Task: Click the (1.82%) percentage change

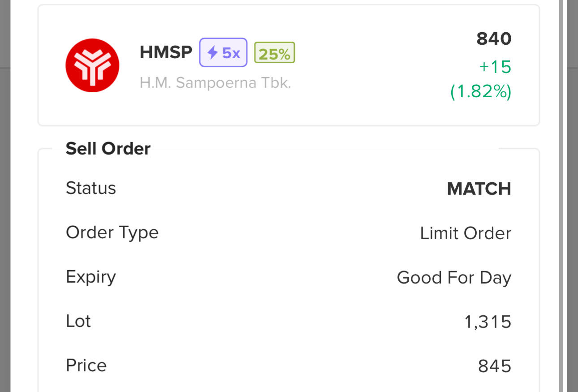Action: (x=481, y=91)
